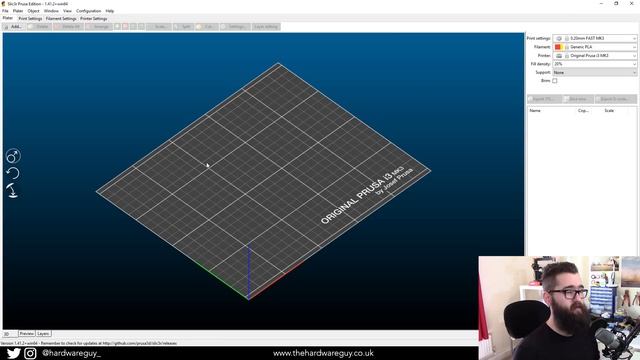Restore down the Slic3r window
Viewport: 640px width, 360px height.
[x=616, y=4]
